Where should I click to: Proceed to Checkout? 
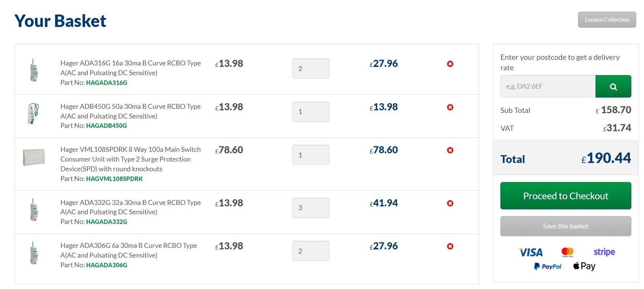pos(565,196)
